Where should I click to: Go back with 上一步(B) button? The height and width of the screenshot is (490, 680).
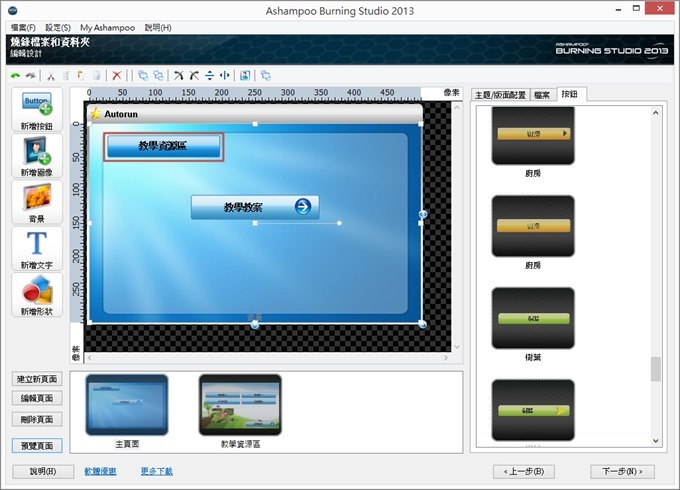coord(524,471)
